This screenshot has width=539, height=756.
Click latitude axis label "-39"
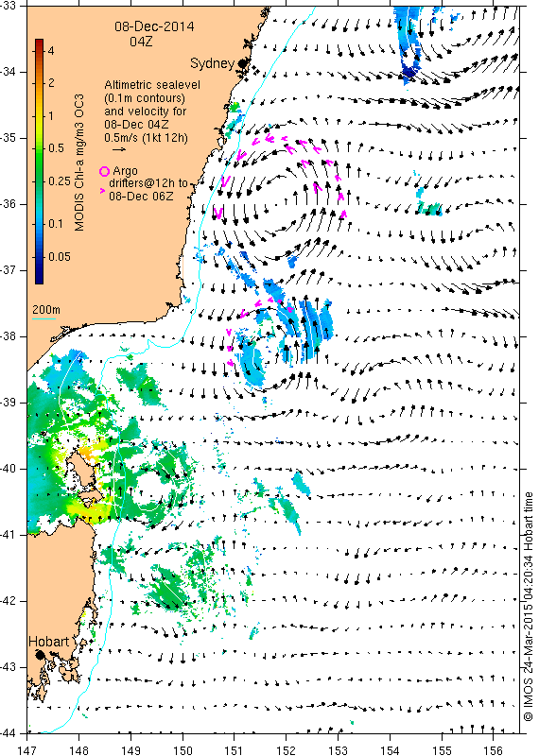8,403
